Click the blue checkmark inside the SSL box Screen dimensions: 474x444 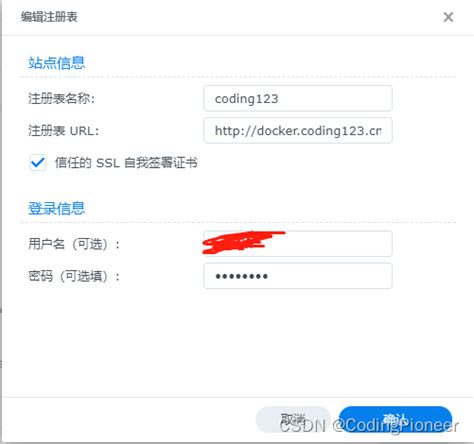37,163
